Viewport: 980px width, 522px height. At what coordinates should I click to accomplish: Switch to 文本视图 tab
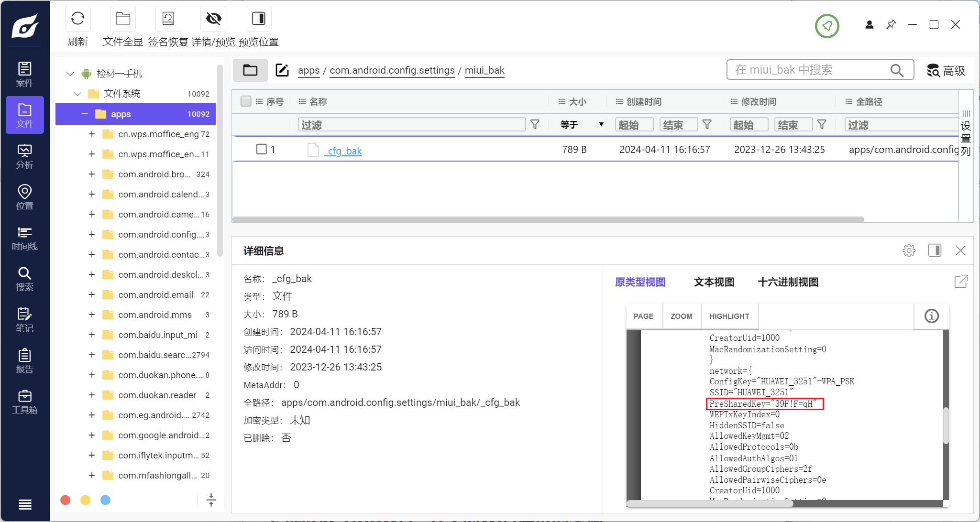click(714, 282)
